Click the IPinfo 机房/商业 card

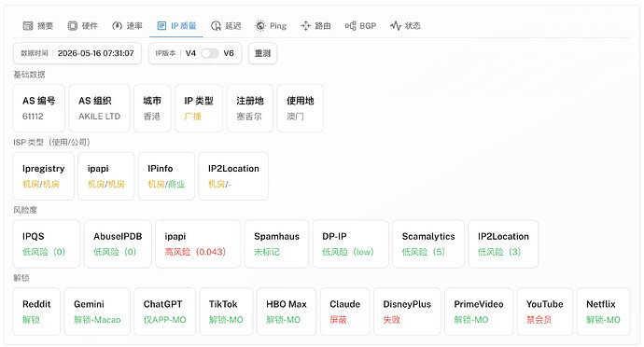(x=166, y=176)
